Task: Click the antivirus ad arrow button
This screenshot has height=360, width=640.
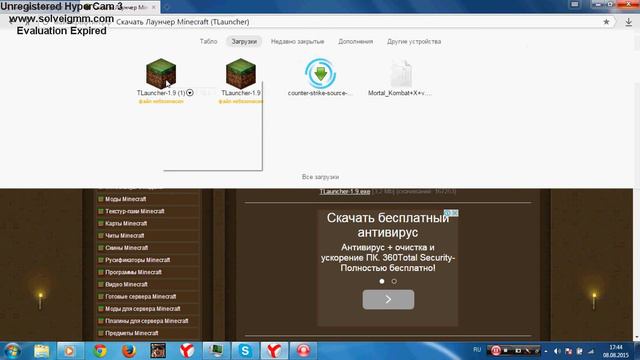Action: click(388, 300)
